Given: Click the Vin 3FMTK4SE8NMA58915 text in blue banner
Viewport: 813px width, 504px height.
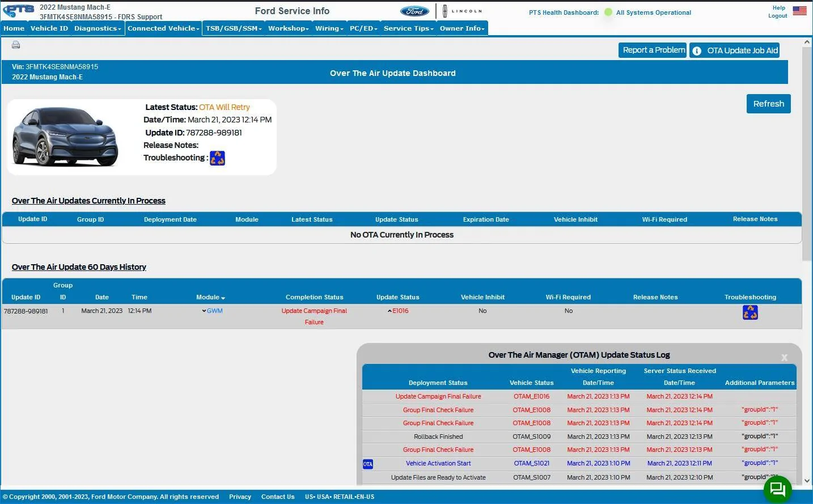Looking at the screenshot, I should [x=55, y=66].
